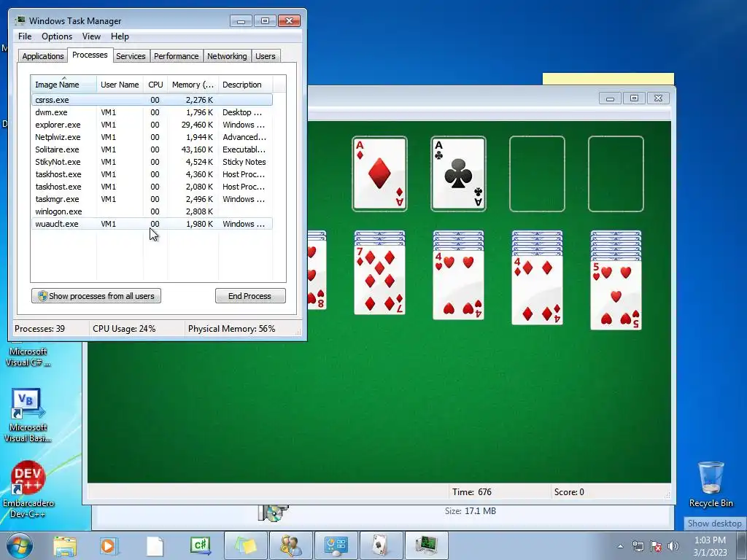
Task: Click the four of hearts card
Action: point(458,285)
